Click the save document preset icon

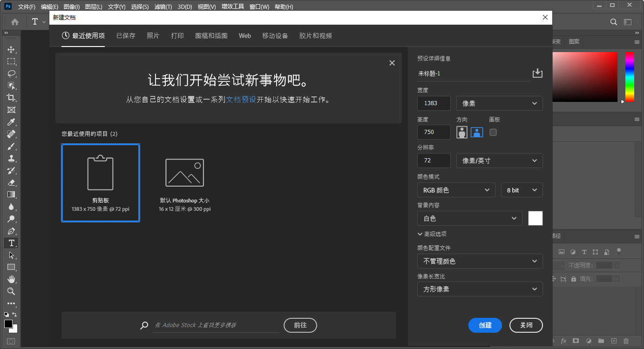click(x=537, y=73)
